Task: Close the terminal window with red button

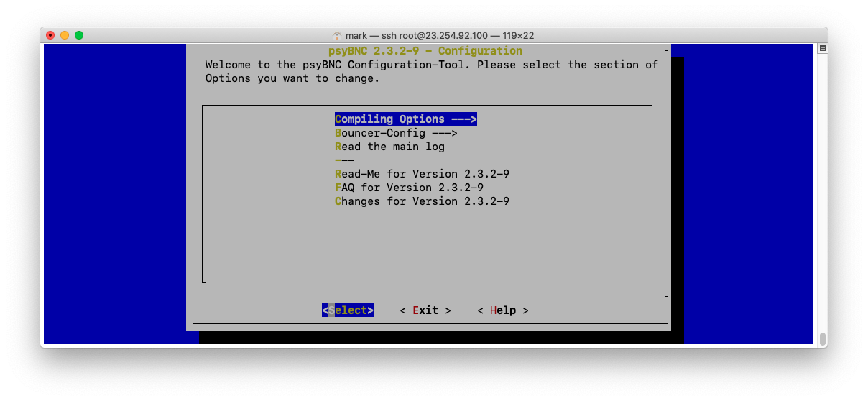Action: coord(50,35)
